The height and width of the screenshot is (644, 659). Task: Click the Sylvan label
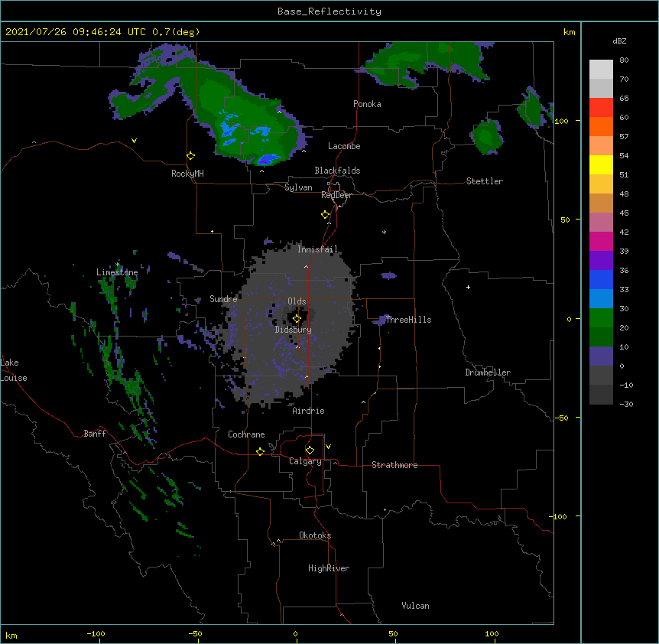pos(298,187)
